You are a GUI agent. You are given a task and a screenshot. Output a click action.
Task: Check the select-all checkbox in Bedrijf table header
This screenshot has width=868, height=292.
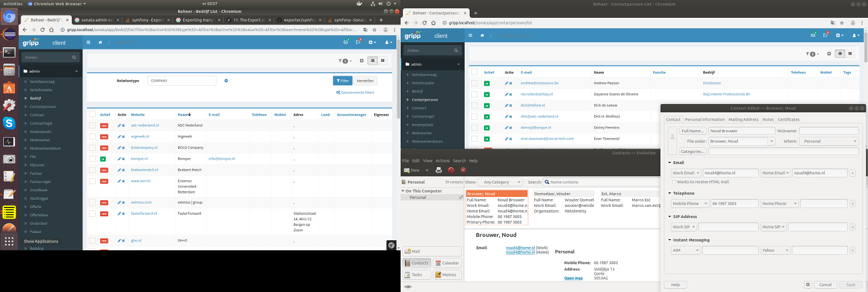pyautogui.click(x=92, y=115)
